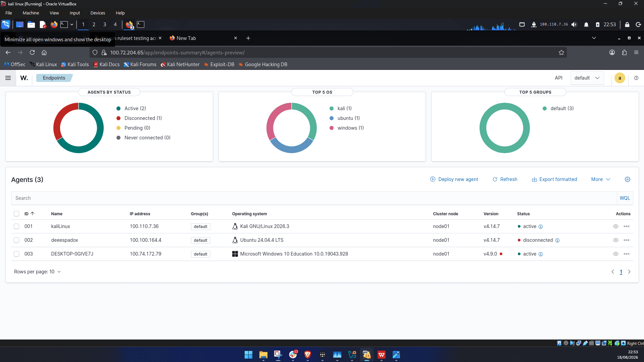View agent kaliLinux details eye icon
This screenshot has width=644, height=362.
click(x=615, y=226)
